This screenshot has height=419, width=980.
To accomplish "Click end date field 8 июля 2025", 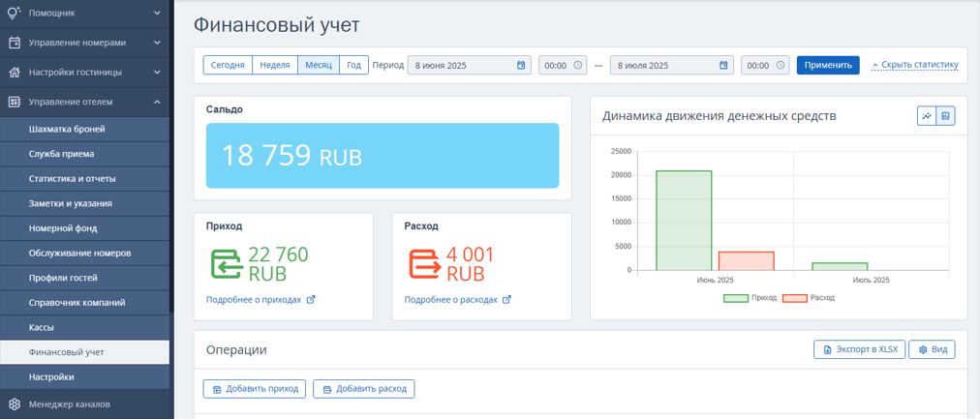I will coord(672,65).
